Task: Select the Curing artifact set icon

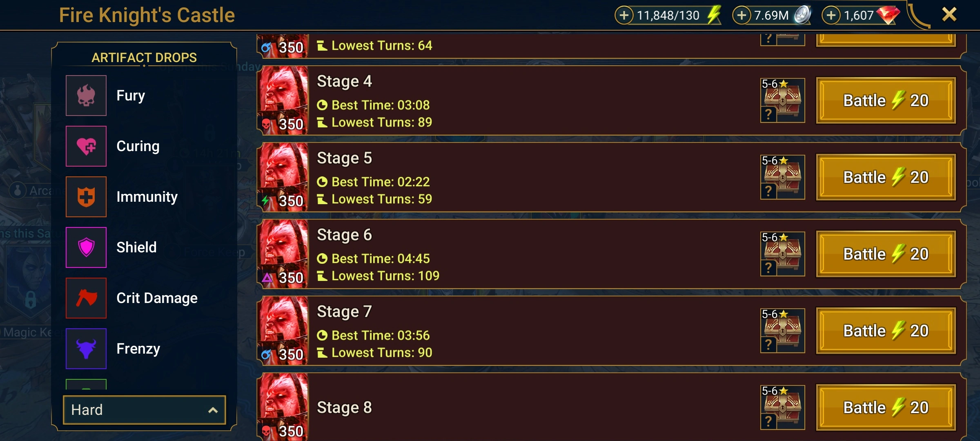Action: pos(86,146)
